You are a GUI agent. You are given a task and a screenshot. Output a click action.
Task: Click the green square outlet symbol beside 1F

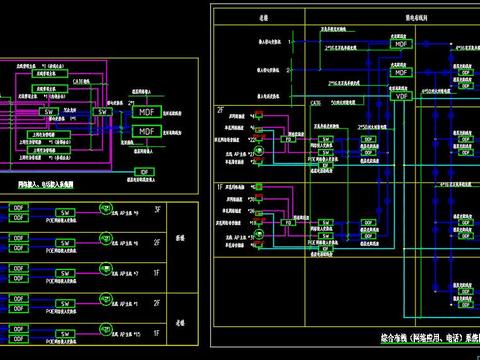pos(259,187)
